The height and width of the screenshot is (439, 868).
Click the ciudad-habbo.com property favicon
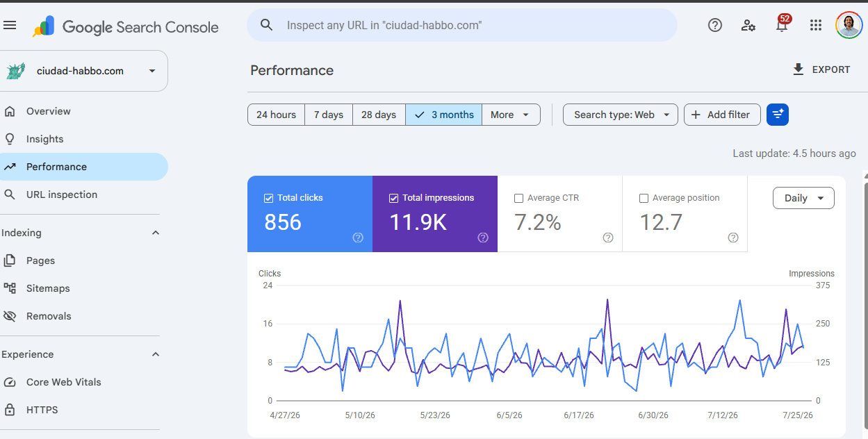15,71
